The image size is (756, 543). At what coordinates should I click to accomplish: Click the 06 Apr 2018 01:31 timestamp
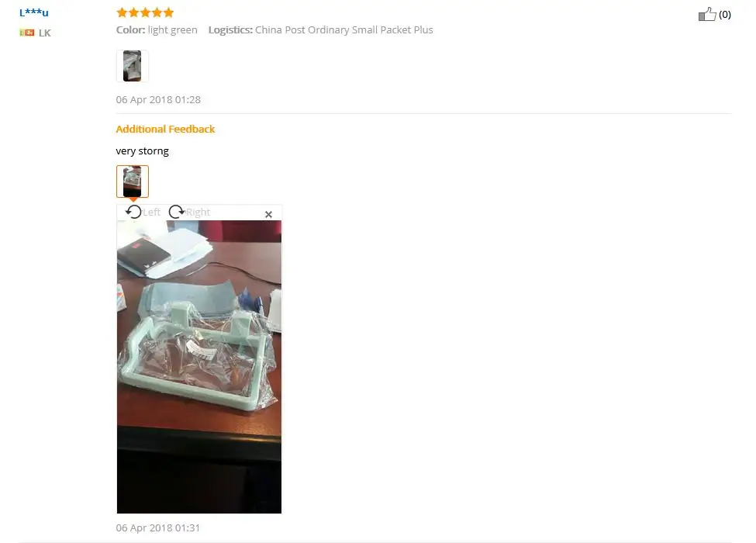pyautogui.click(x=157, y=528)
